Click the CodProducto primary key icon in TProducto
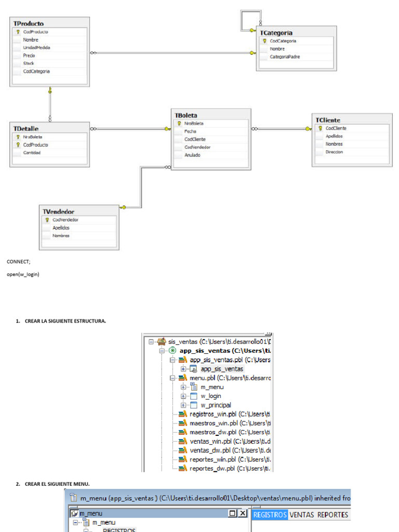Screen dimensions: 399x532 18,32
